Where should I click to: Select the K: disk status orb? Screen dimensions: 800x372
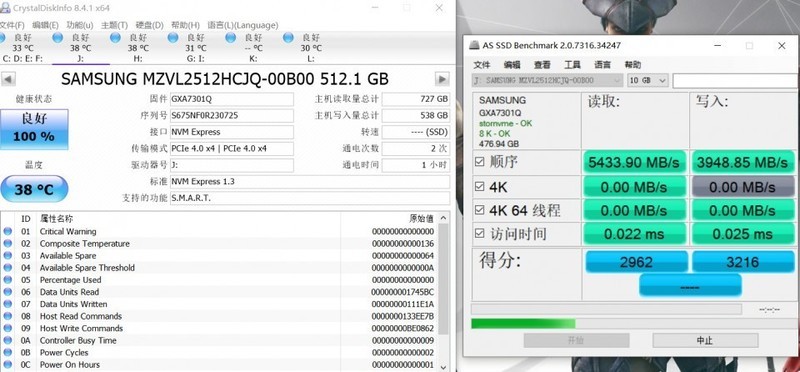click(x=231, y=37)
